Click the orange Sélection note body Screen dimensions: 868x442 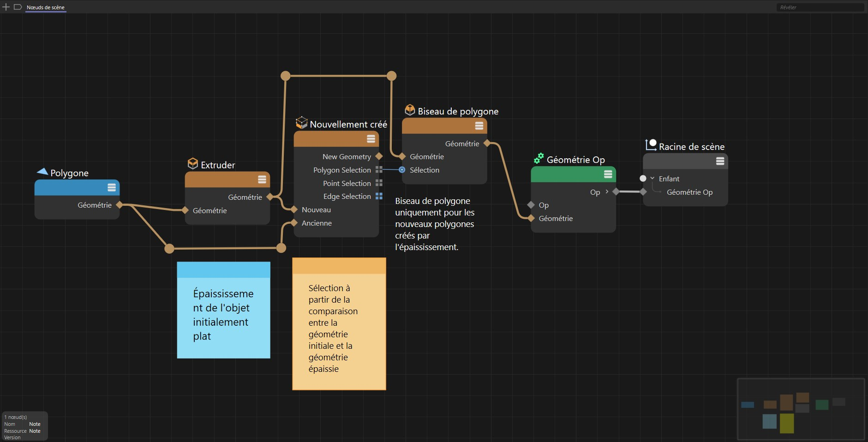pos(339,331)
